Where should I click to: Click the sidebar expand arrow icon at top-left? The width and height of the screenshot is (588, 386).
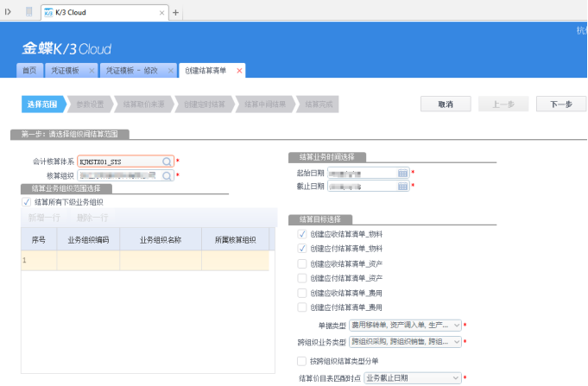tap(8, 13)
